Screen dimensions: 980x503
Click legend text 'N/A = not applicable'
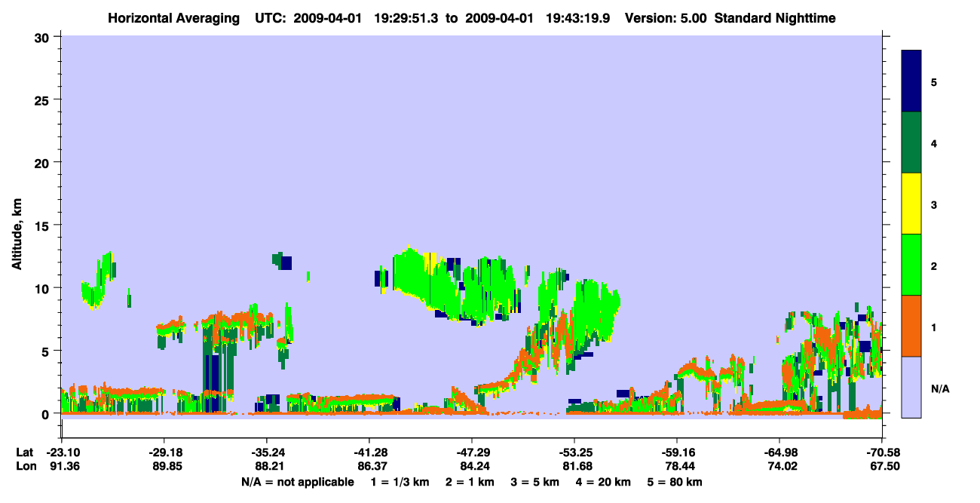297,482
